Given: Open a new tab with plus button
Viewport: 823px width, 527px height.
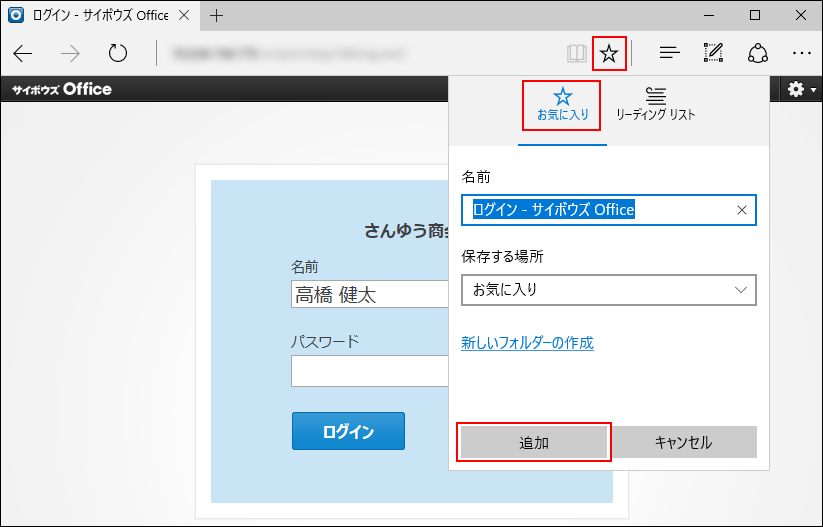Looking at the screenshot, I should point(216,16).
